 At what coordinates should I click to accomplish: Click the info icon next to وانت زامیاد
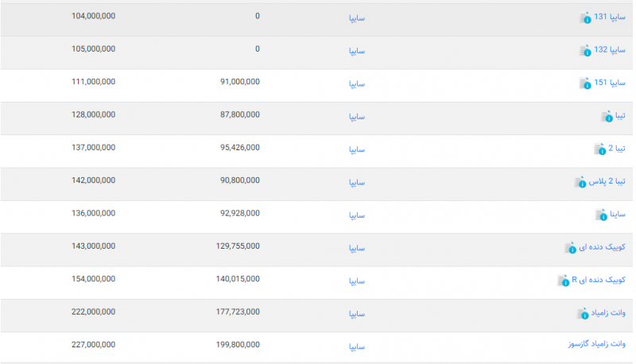point(582,315)
